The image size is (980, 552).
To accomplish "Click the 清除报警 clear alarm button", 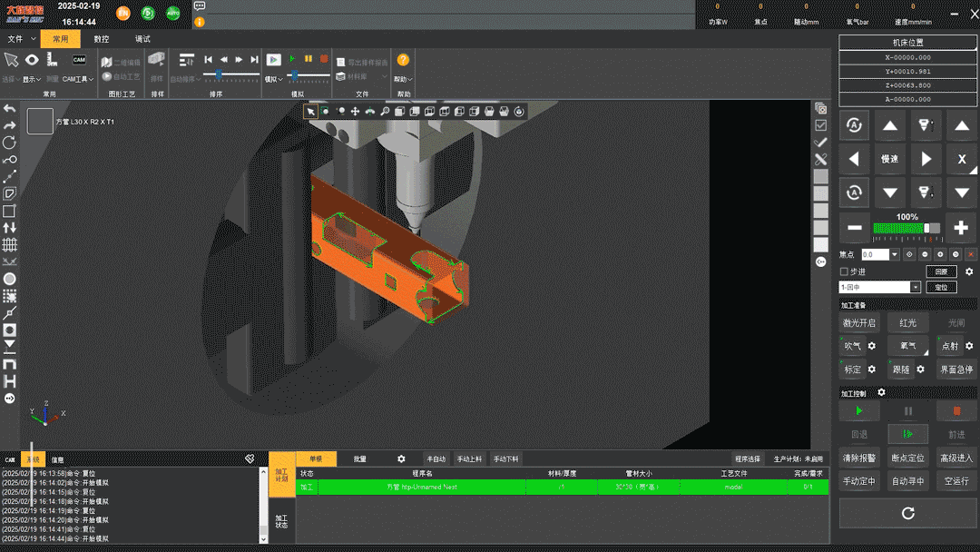I will pos(858,458).
